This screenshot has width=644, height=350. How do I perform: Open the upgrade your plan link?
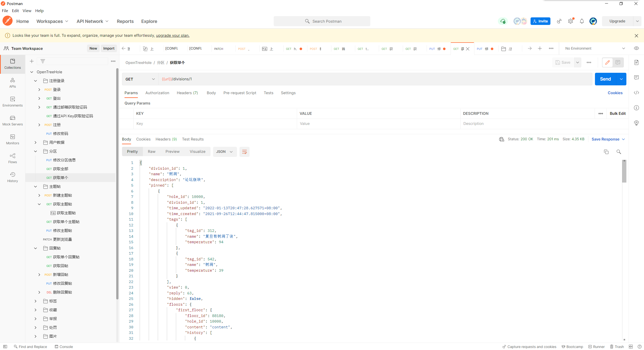point(172,35)
